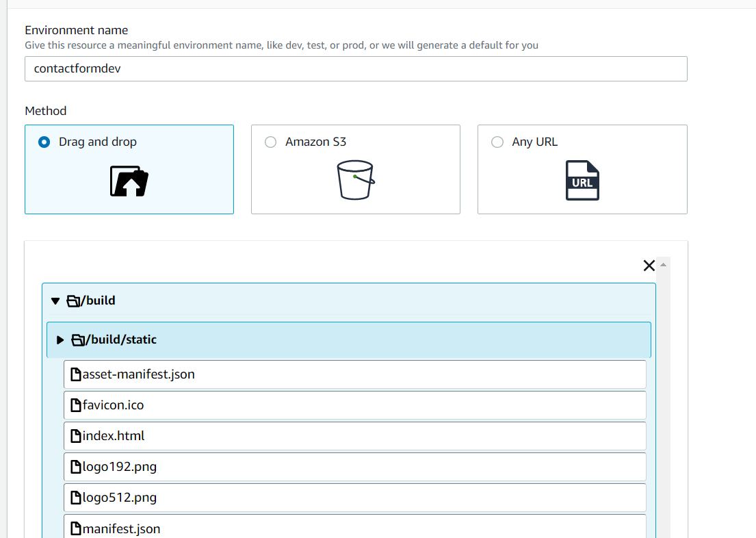Select the asset-manifest.json file row
This screenshot has width=756, height=538.
coord(355,374)
